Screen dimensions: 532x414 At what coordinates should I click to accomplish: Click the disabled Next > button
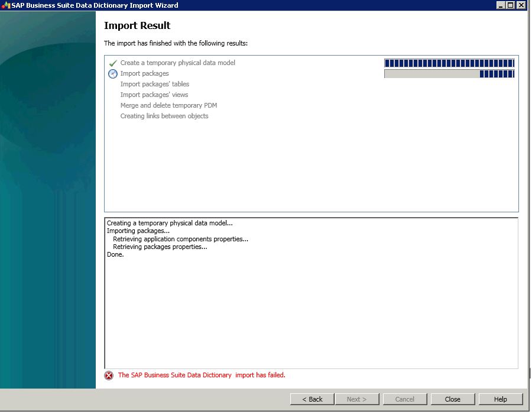tap(357, 399)
